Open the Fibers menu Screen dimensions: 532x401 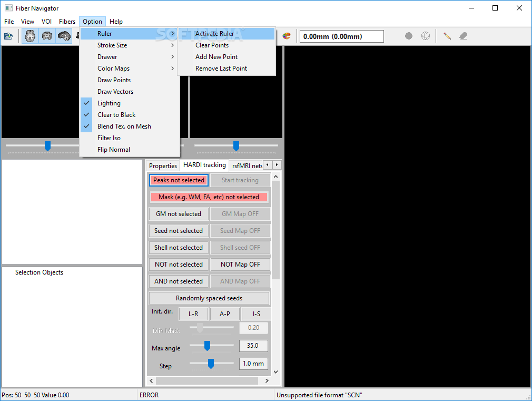click(67, 22)
